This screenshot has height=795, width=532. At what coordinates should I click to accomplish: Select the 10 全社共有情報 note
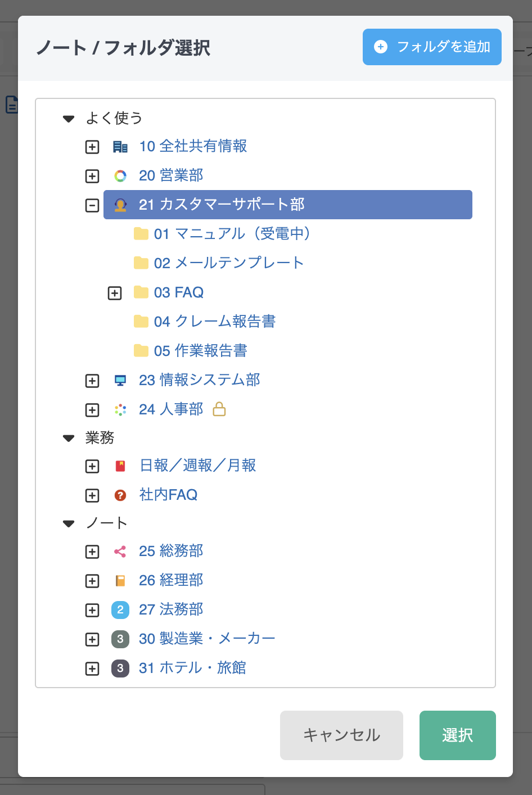pyautogui.click(x=193, y=146)
